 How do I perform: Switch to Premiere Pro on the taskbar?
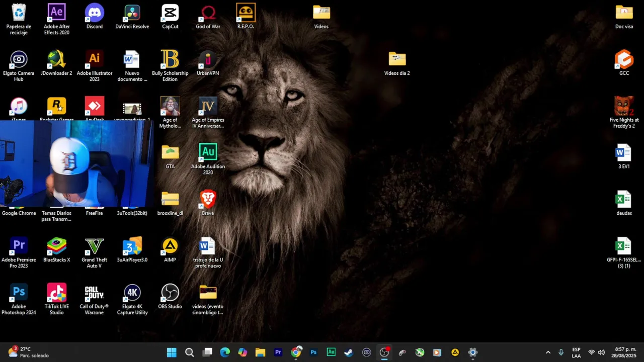pos(278,352)
